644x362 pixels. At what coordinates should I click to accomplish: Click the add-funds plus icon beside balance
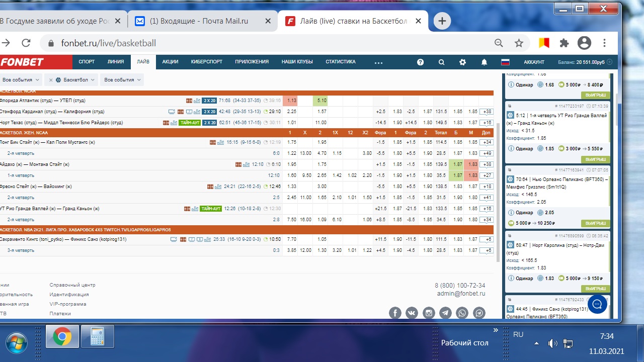click(x=610, y=62)
